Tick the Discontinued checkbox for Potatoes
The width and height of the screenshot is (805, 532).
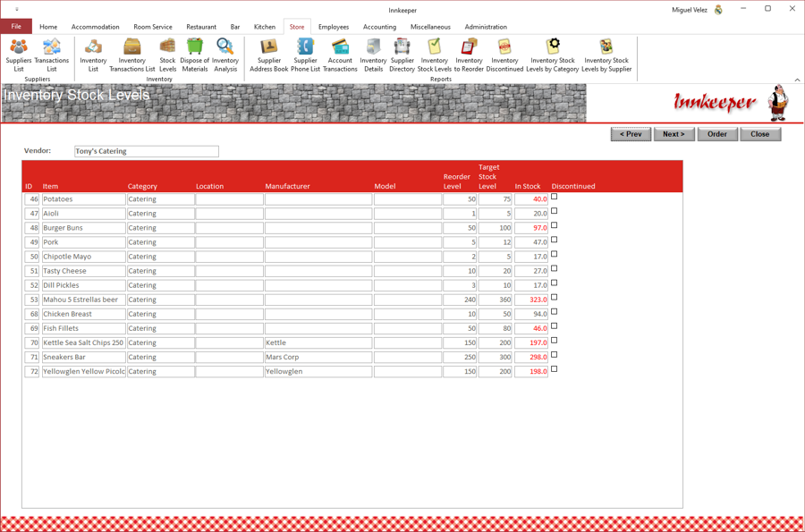[x=554, y=197]
